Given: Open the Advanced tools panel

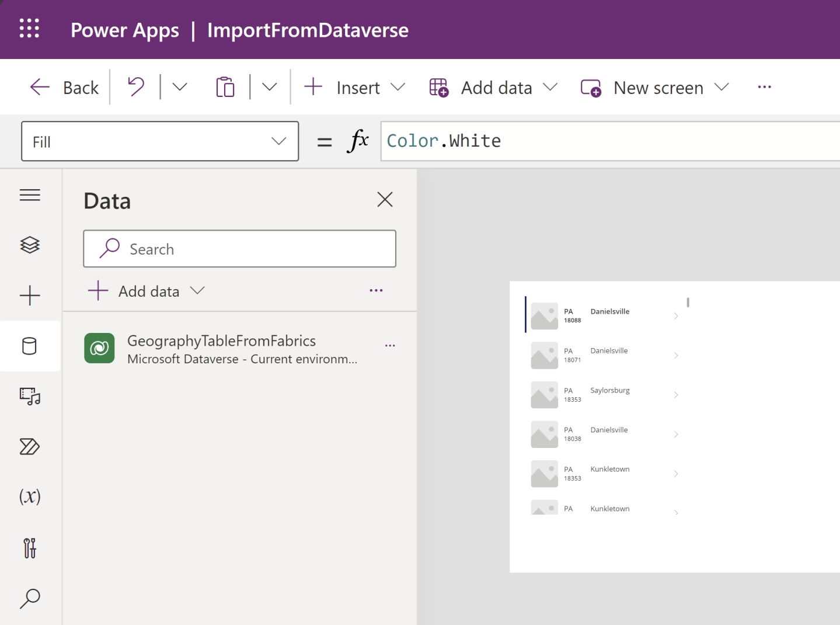Looking at the screenshot, I should coord(30,548).
